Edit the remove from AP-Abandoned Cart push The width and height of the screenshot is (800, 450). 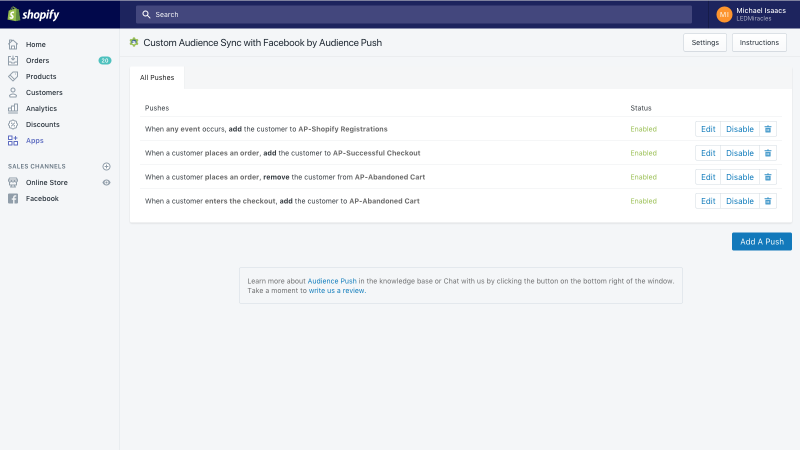coord(708,177)
